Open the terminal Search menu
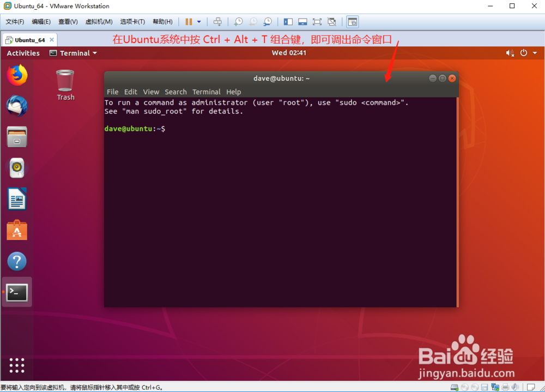Image resolution: width=545 pixels, height=392 pixels. pos(176,92)
